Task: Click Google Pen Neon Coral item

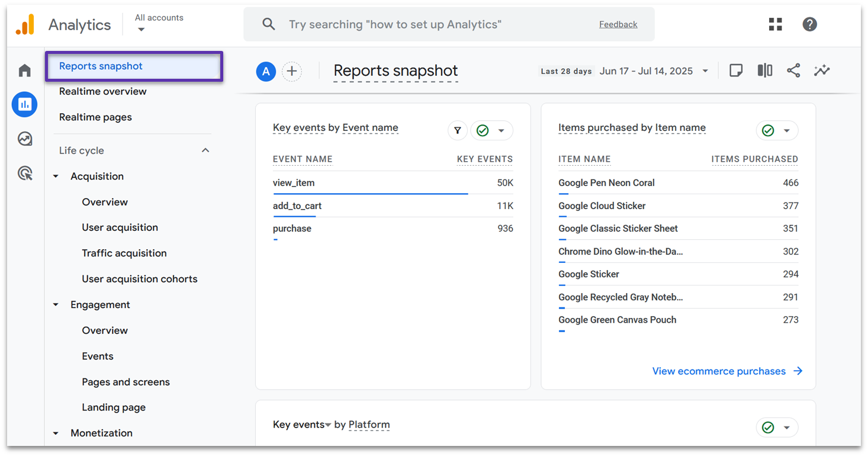Action: click(606, 183)
